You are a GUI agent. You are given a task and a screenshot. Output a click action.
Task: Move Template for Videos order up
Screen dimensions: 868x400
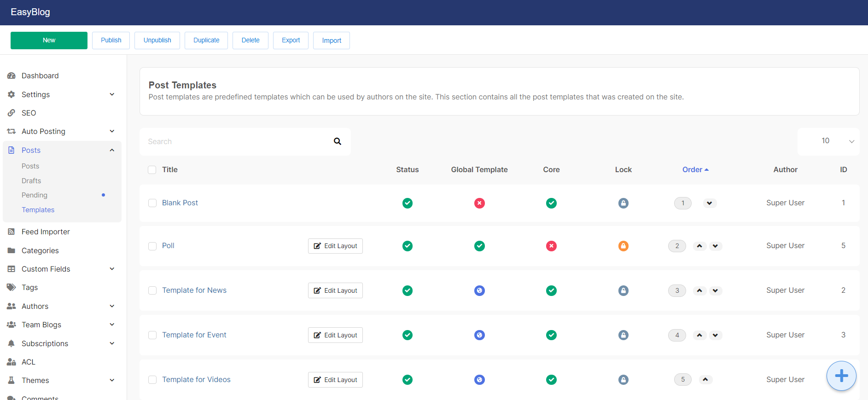[x=705, y=380]
